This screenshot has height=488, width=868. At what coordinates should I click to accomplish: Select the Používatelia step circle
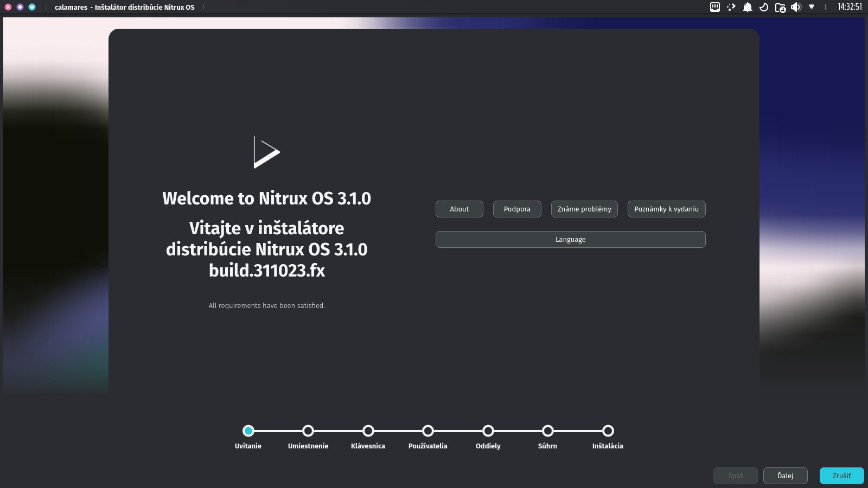(x=428, y=431)
